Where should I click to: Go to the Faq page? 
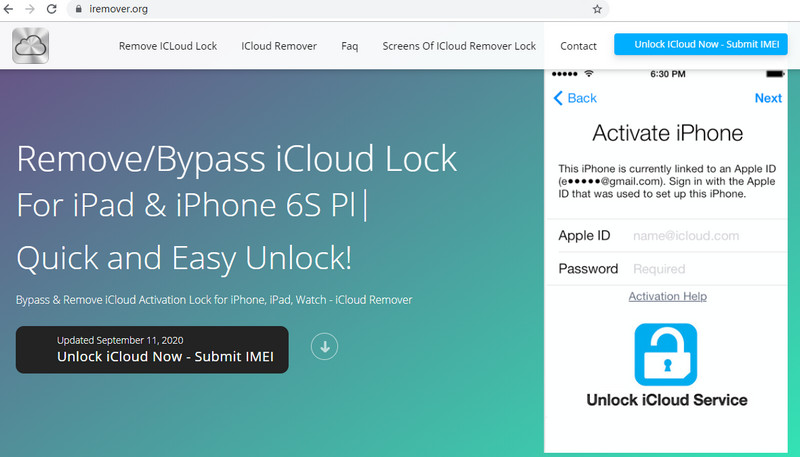350,46
